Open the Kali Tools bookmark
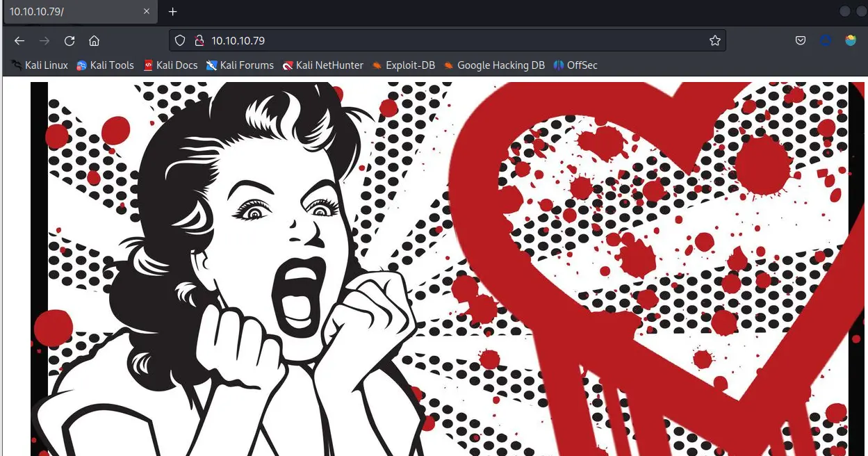Screen dimensions: 868x456 pyautogui.click(x=105, y=65)
